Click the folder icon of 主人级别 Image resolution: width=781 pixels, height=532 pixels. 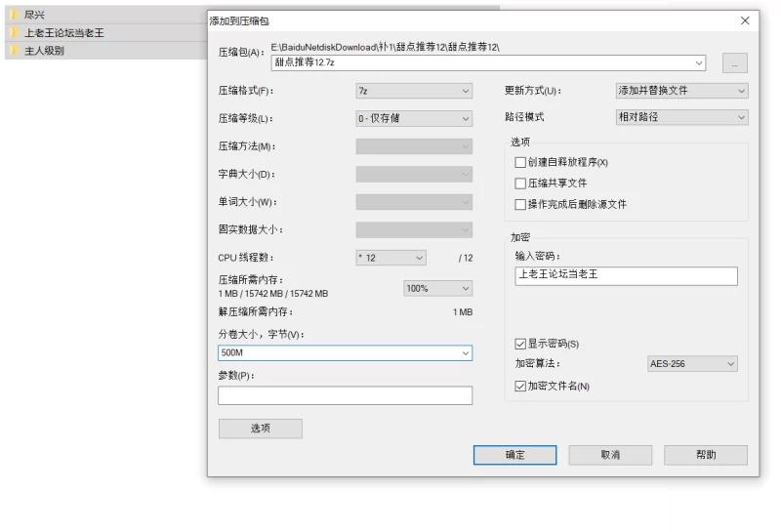(14, 51)
